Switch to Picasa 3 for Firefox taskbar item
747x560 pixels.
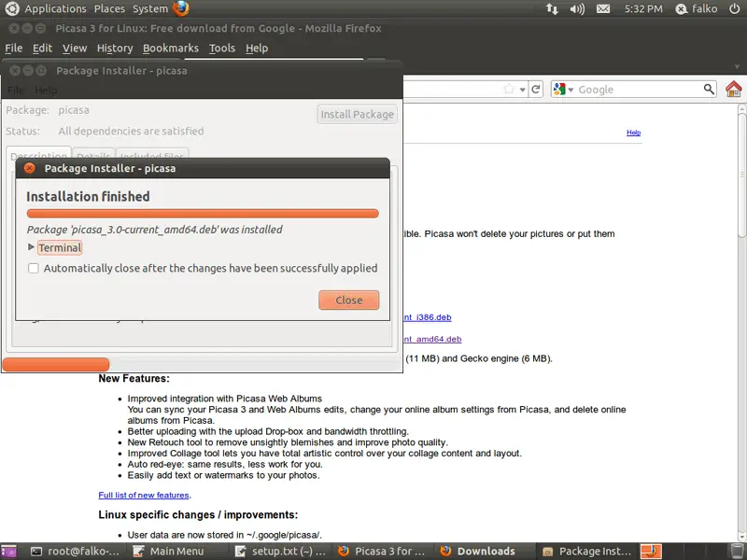[381, 551]
